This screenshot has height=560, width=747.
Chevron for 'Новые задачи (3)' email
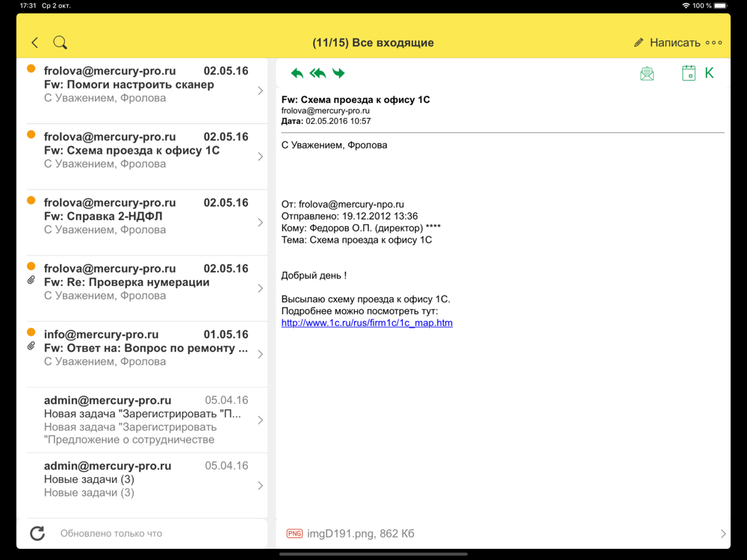coord(260,486)
